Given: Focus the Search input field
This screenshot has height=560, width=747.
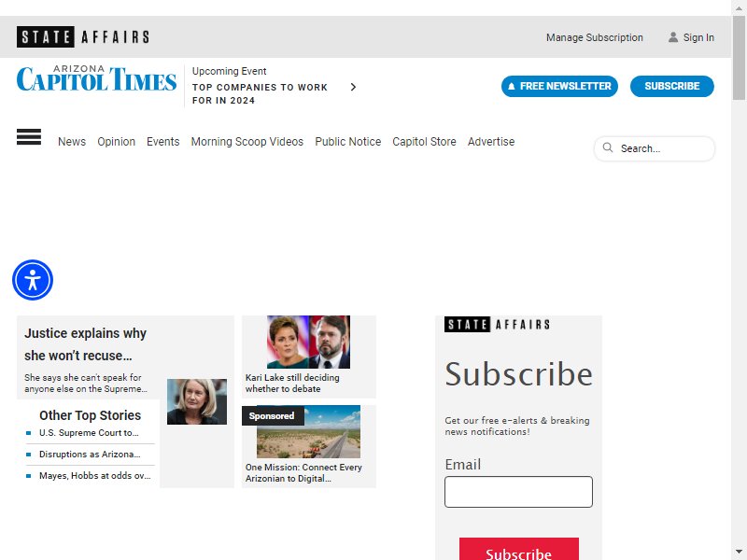Looking at the screenshot, I should click(x=655, y=148).
